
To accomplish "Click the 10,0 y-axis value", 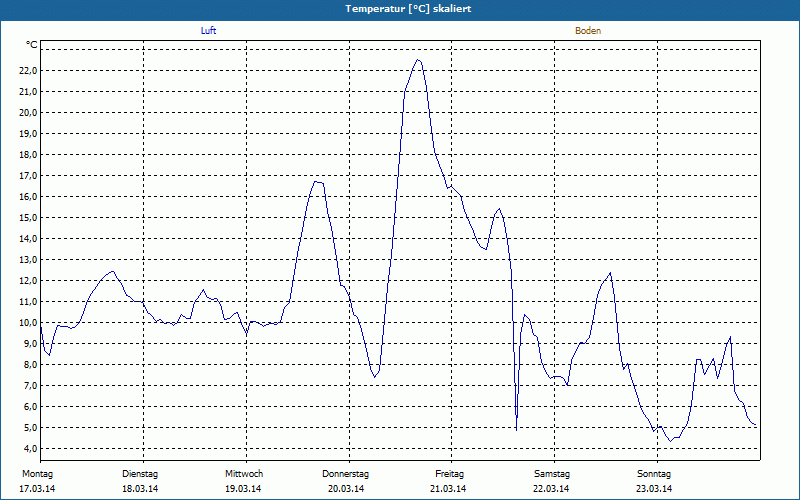I will (28, 322).
